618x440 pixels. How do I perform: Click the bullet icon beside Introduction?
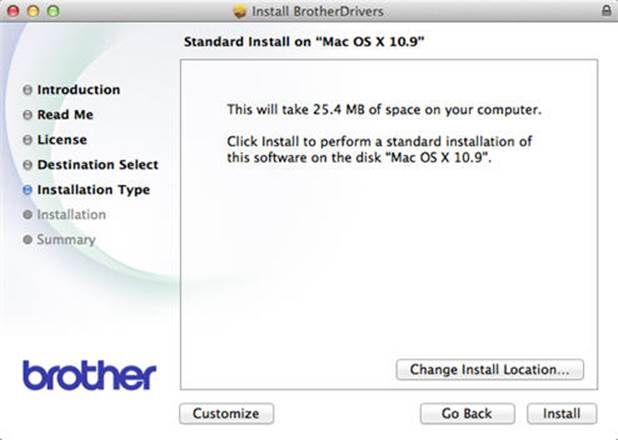click(27, 90)
